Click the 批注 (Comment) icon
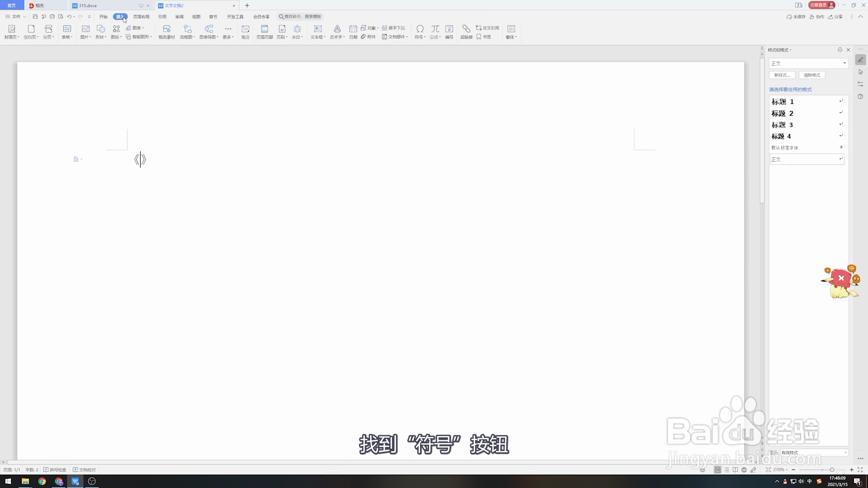Image resolution: width=868 pixels, height=488 pixels. point(245,29)
